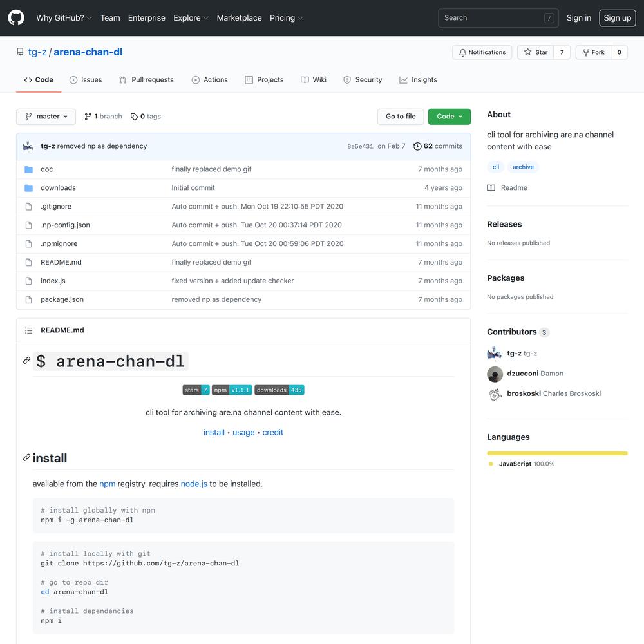This screenshot has width=644, height=644.
Task: Click the README.md file icon in list
Action: (28, 262)
